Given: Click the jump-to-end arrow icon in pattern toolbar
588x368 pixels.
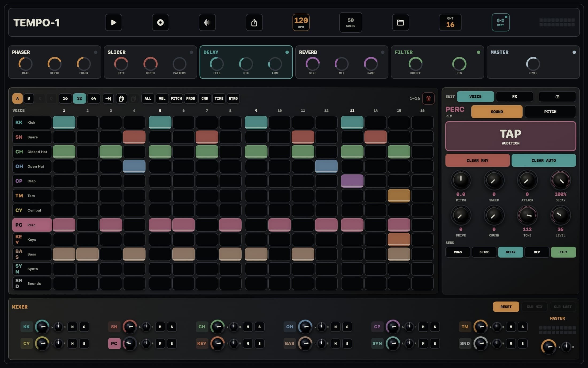Looking at the screenshot, I should [108, 98].
